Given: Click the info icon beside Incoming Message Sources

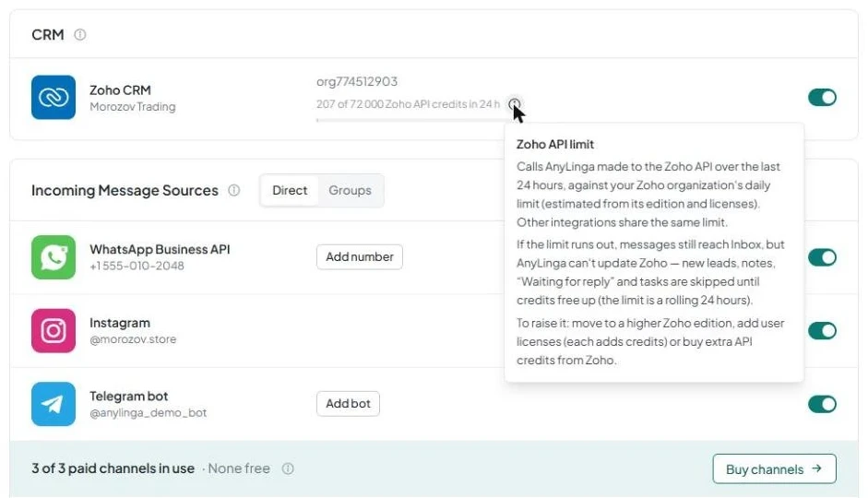Looking at the screenshot, I should click(234, 190).
